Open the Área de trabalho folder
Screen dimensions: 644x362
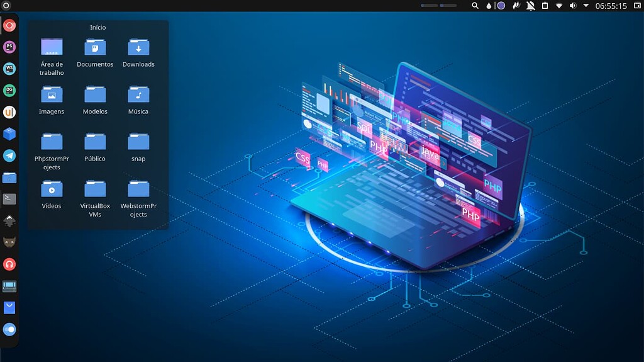pyautogui.click(x=52, y=57)
